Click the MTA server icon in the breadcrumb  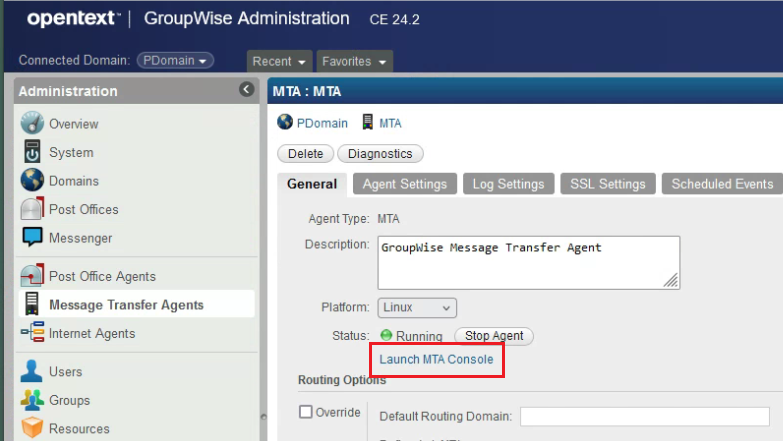pos(368,122)
